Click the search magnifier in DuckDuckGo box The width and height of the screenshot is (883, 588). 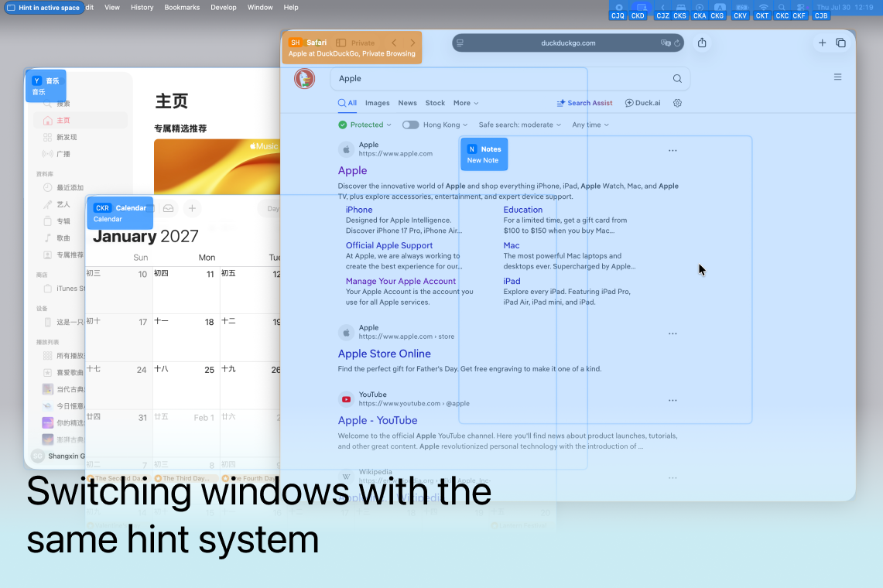tap(677, 79)
